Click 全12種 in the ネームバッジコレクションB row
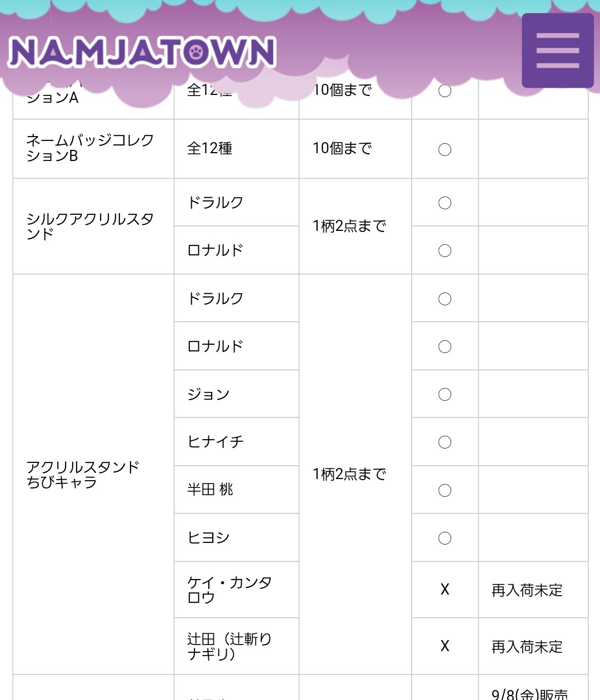 [209, 148]
